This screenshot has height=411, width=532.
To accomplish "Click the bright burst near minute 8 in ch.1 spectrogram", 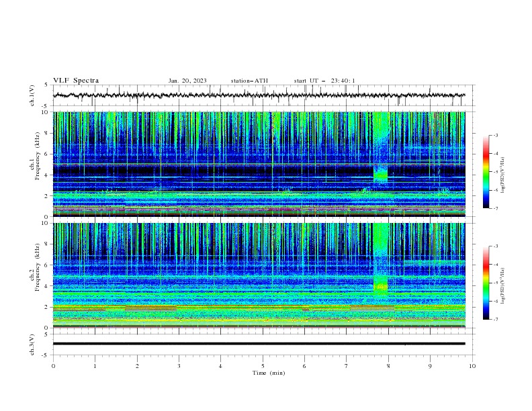I will click(380, 175).
